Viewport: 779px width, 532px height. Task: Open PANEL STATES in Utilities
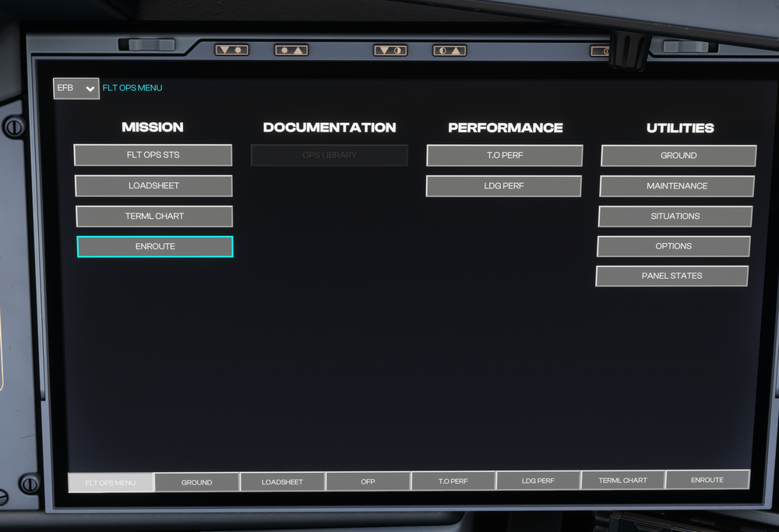tap(671, 276)
